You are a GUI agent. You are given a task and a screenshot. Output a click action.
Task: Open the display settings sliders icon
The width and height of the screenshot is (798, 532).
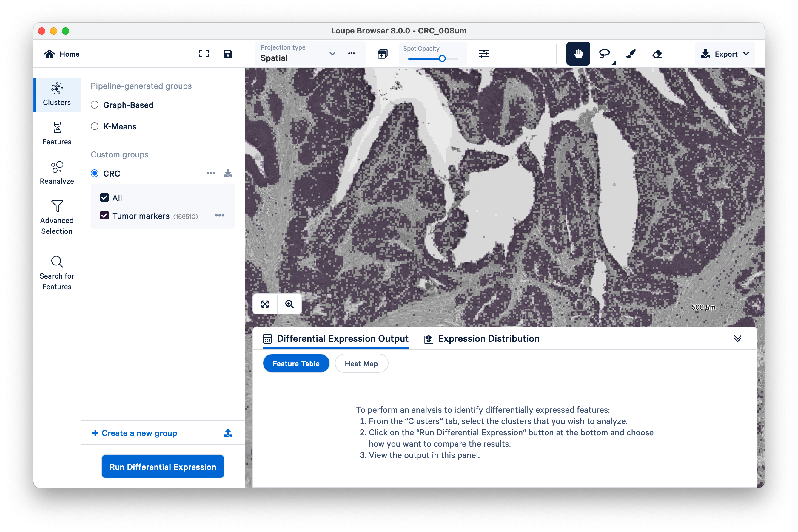tap(484, 54)
